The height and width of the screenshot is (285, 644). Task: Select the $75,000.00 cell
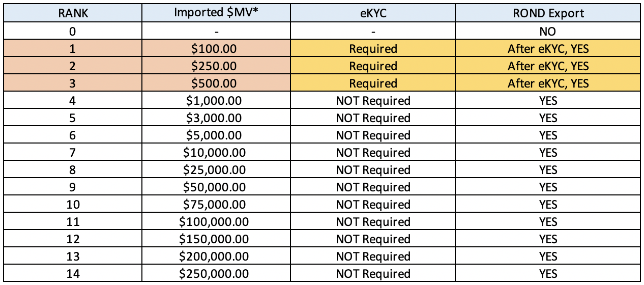(x=217, y=205)
